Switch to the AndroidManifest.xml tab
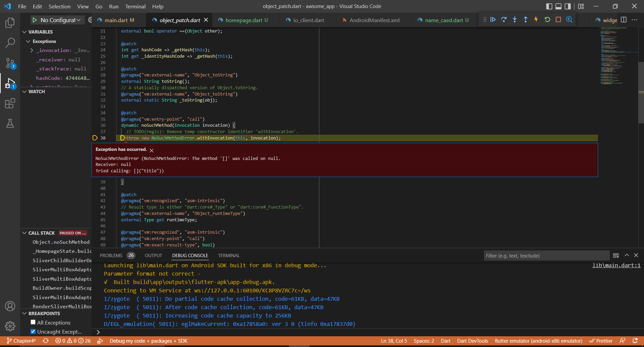 click(x=374, y=20)
